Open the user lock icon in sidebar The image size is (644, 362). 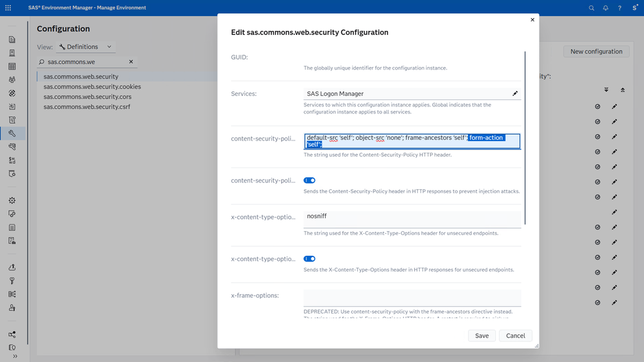tap(12, 307)
